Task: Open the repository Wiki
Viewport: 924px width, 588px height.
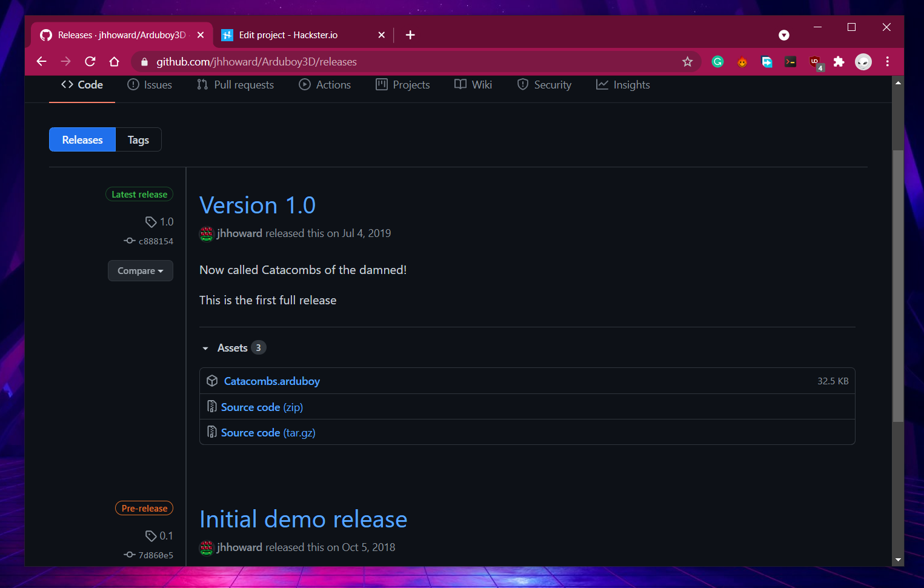Action: tap(473, 85)
